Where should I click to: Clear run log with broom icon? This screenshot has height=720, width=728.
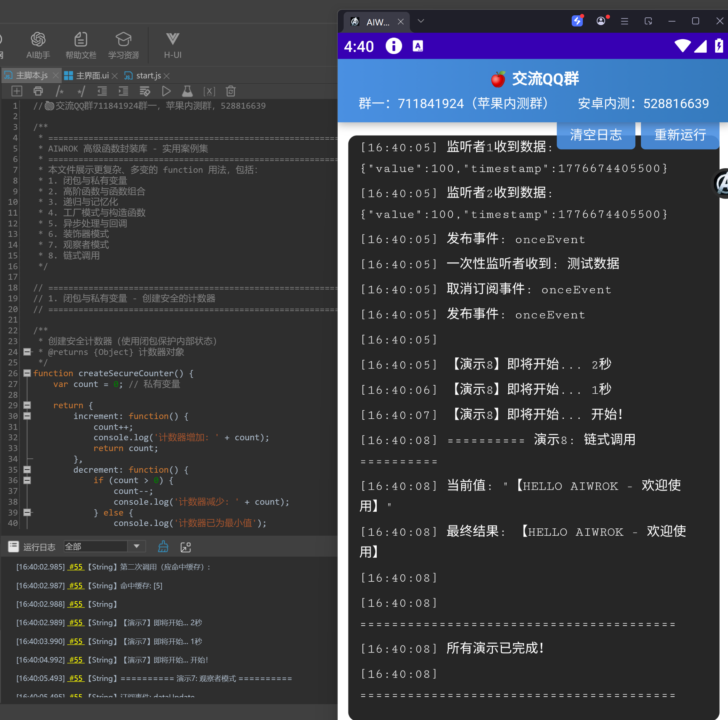click(163, 547)
